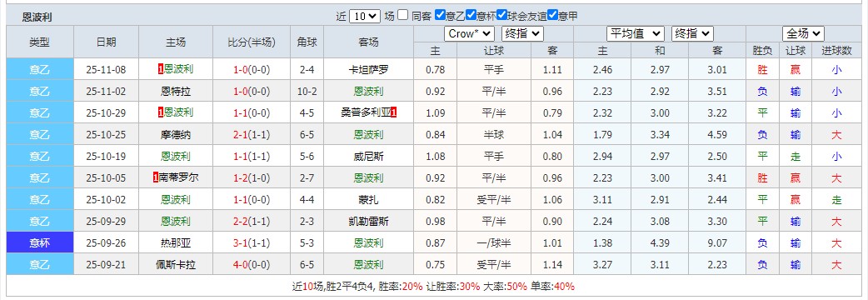Screen dimensions: 868x300
Task: Open the 終指 dropdown next to 平均值
Action: 692,34
